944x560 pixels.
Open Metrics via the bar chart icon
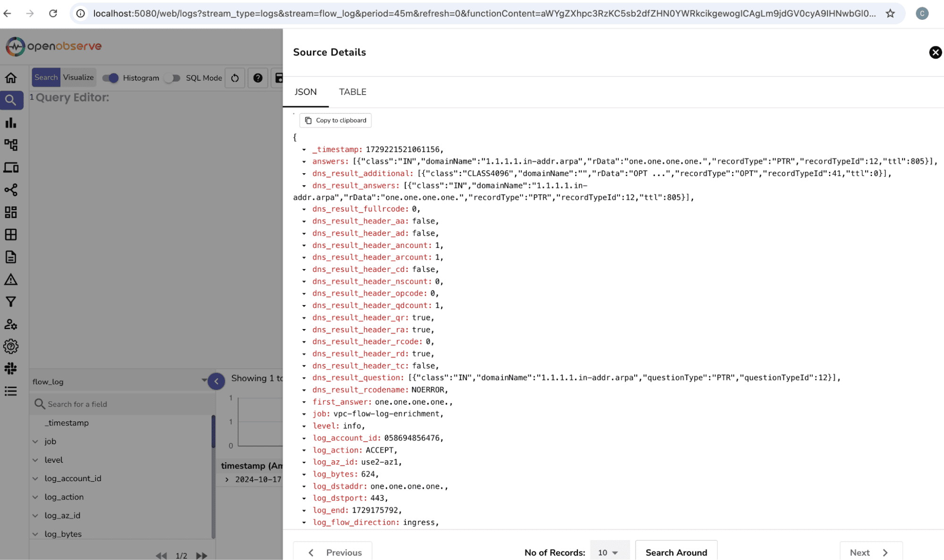pos(10,123)
